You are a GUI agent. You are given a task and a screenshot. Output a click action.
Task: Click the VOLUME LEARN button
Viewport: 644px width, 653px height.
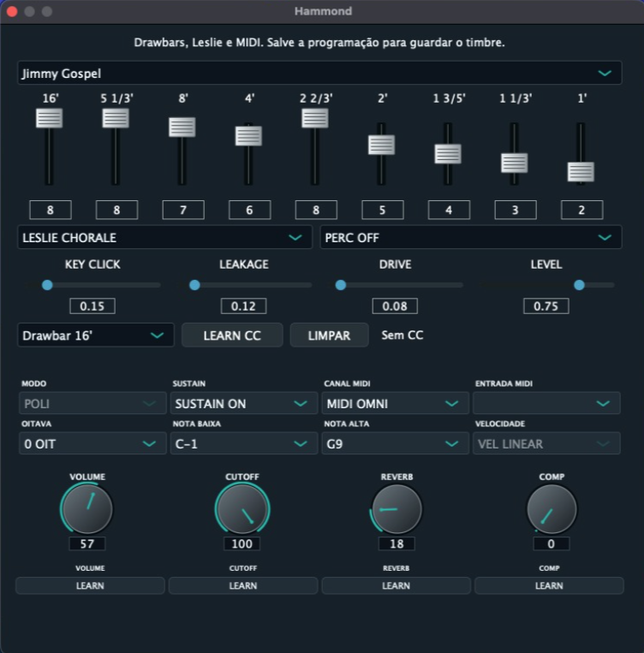point(90,585)
